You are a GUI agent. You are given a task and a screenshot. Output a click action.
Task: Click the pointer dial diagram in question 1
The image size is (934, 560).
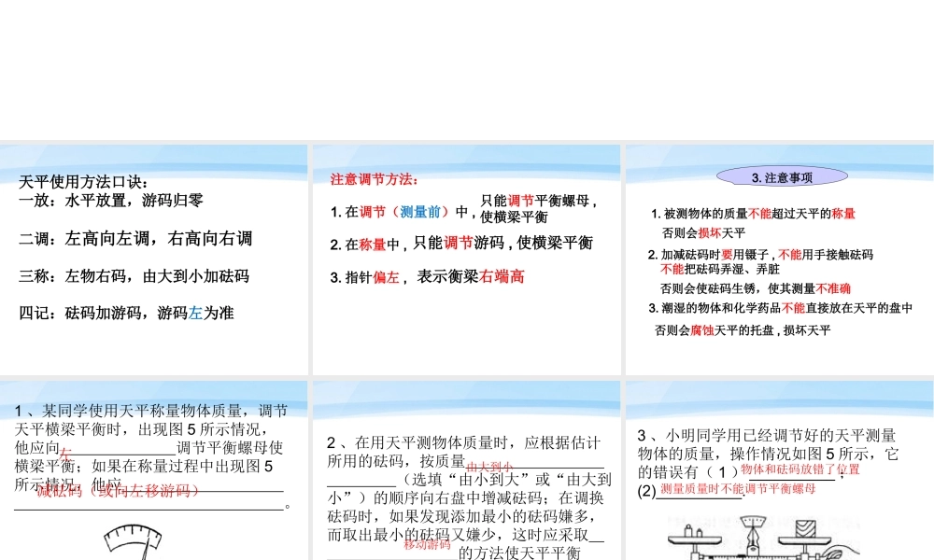[x=133, y=541]
